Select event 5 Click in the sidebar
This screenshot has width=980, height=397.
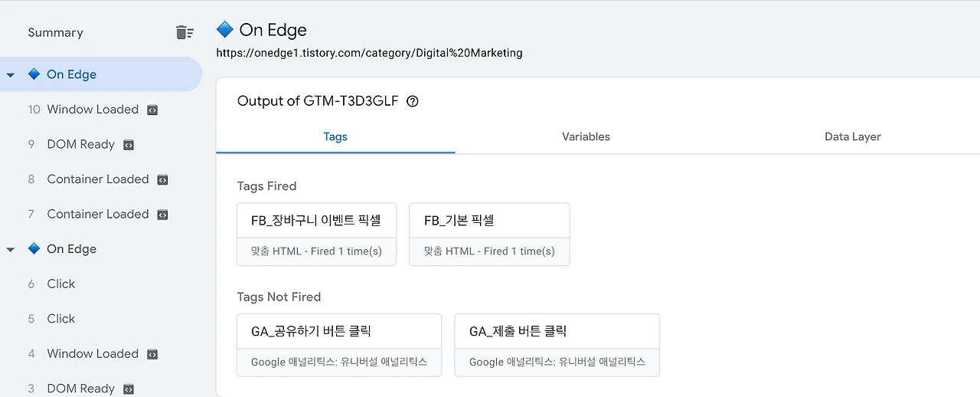(x=61, y=319)
